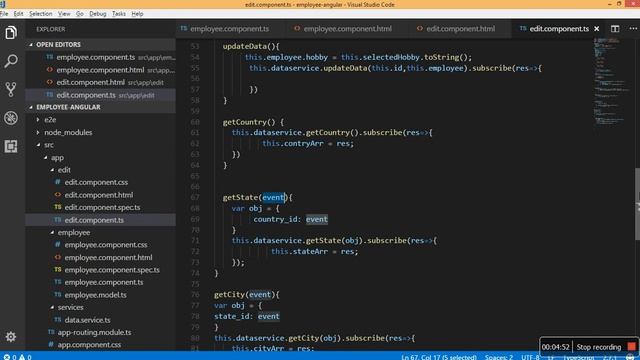Screen dimensions: 640x360
Task: Open the View menu
Action: 64,14
